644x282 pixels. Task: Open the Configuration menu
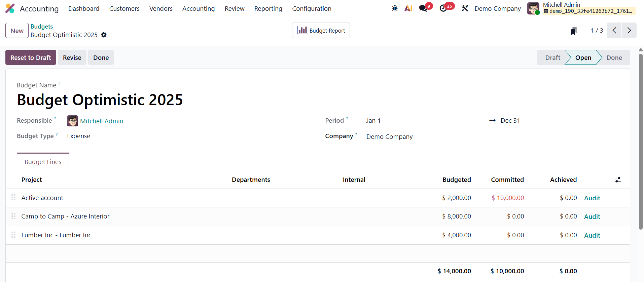(311, 8)
